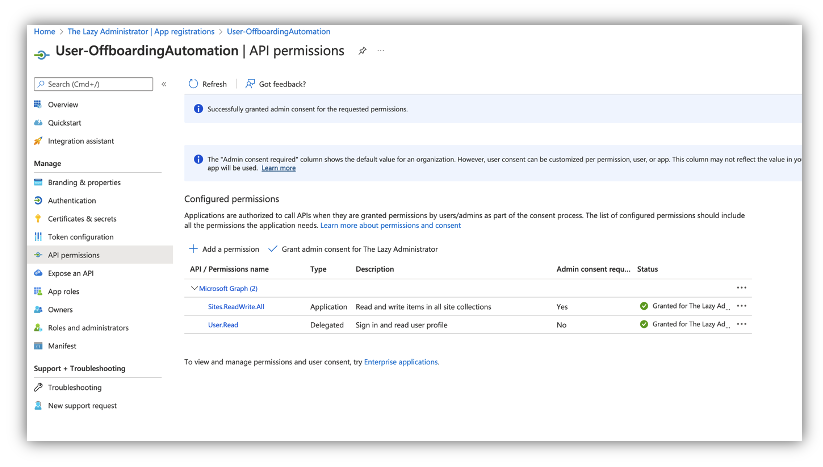823x467 pixels.
Task: Click the App roles icon
Action: pos(38,291)
